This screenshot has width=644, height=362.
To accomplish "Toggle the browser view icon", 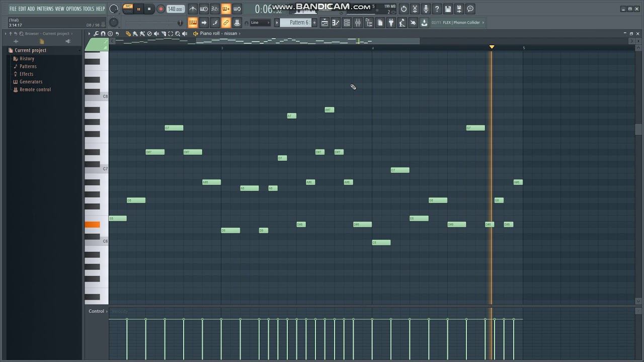I will point(369,23).
